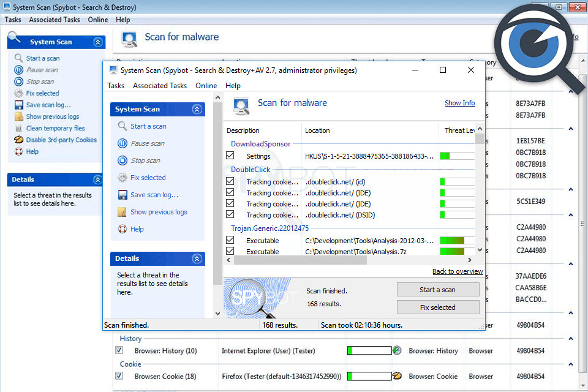Click the Pause scan icon in front window sidebar

pyautogui.click(x=123, y=143)
